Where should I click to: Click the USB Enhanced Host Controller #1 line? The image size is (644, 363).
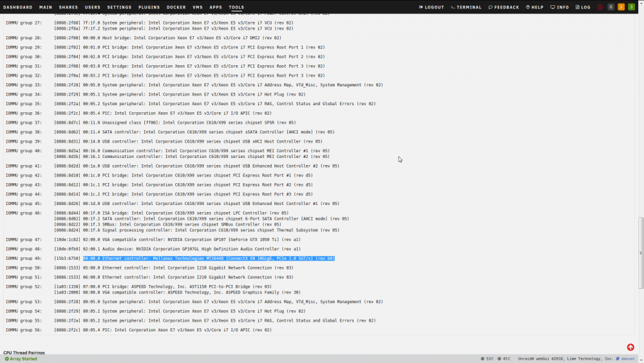pos(196,204)
